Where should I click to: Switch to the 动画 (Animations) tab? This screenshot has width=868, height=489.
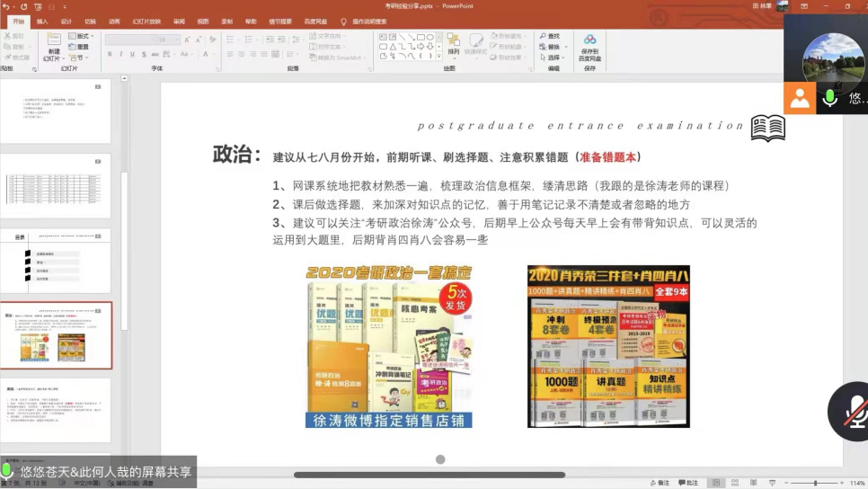(x=114, y=22)
